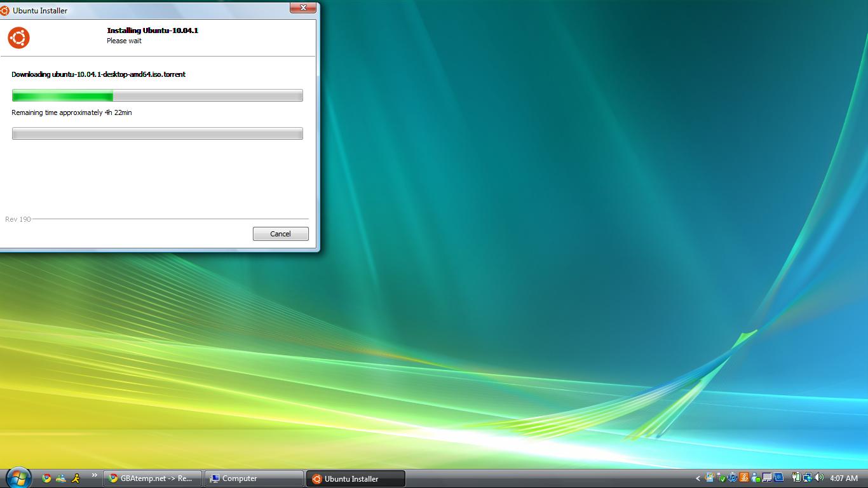Open Safely Remove Hardware tray icon

click(x=721, y=478)
